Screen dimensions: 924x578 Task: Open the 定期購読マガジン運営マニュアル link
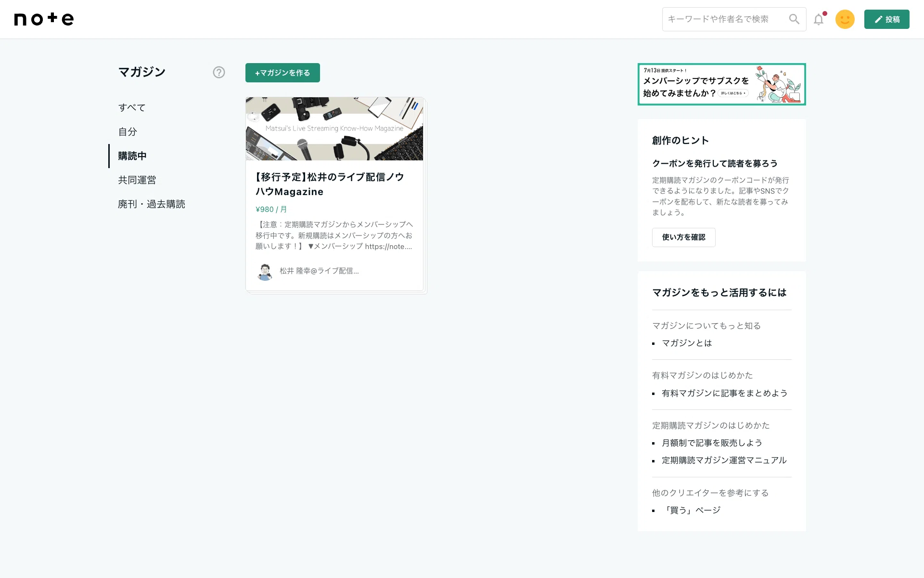(724, 460)
